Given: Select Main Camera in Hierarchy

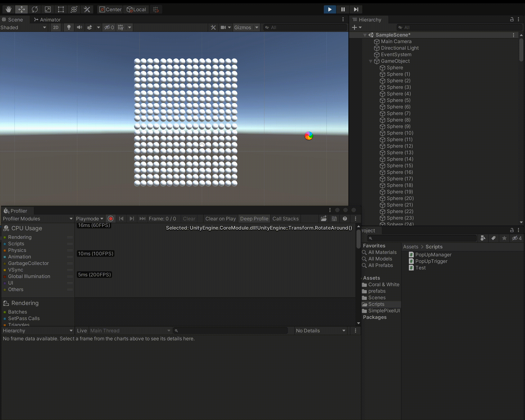Looking at the screenshot, I should [x=396, y=42].
